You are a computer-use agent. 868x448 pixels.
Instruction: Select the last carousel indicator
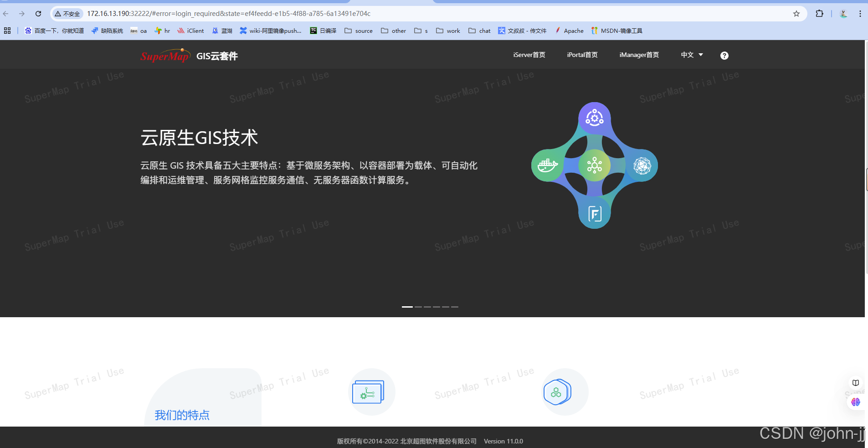click(455, 307)
